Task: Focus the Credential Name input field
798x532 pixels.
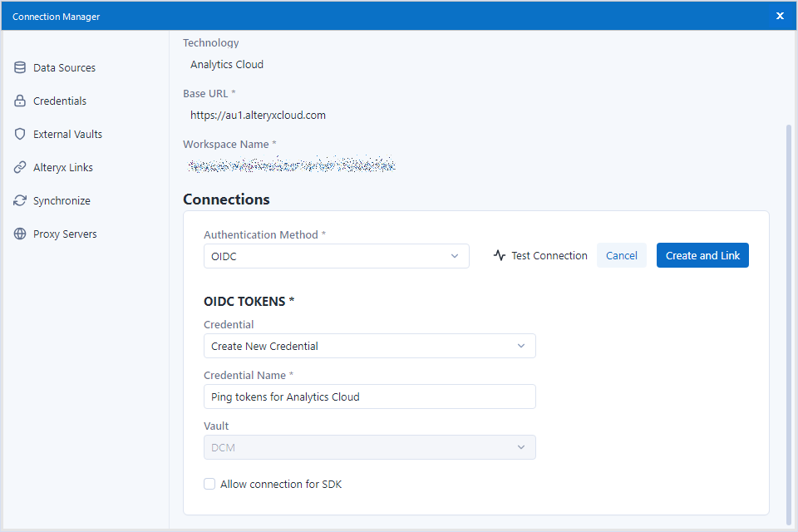Action: tap(369, 397)
